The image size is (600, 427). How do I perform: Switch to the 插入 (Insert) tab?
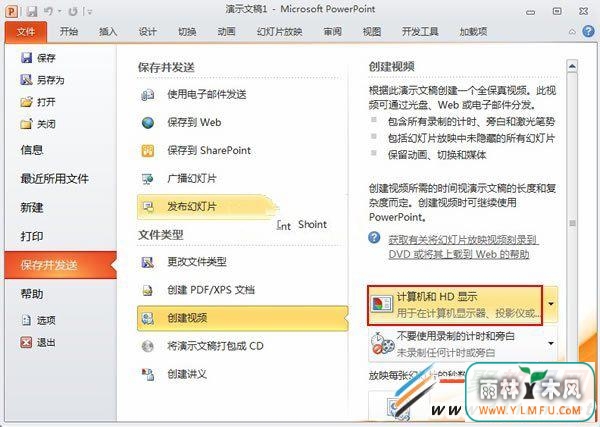[x=108, y=31]
